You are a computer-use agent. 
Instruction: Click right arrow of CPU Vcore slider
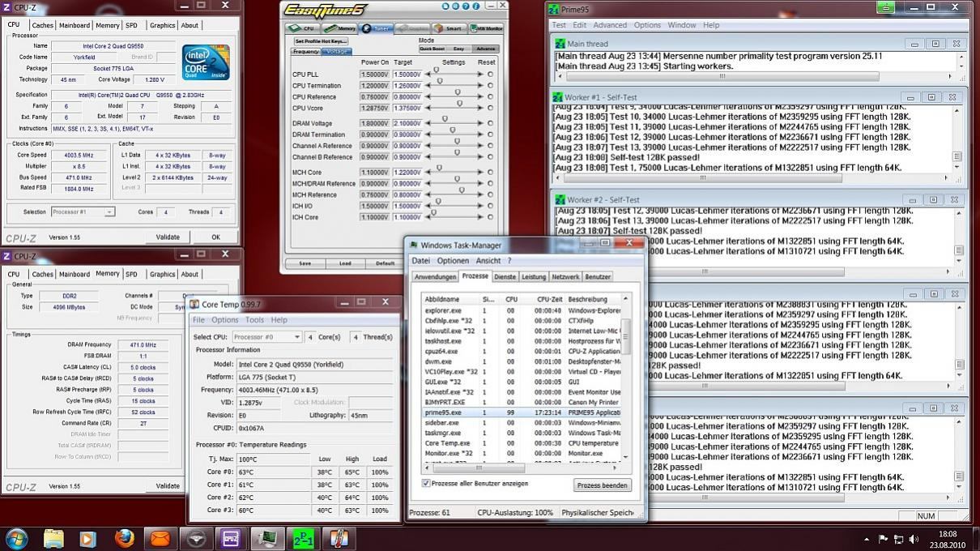[x=479, y=107]
